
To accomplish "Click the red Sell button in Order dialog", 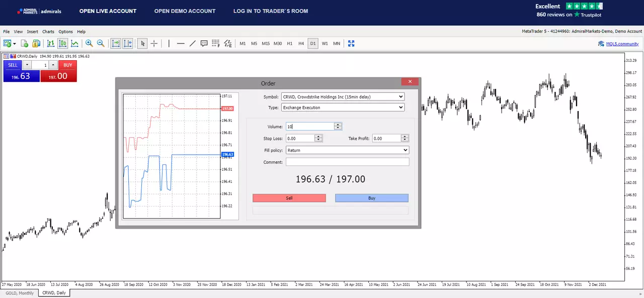I will coord(289,198).
